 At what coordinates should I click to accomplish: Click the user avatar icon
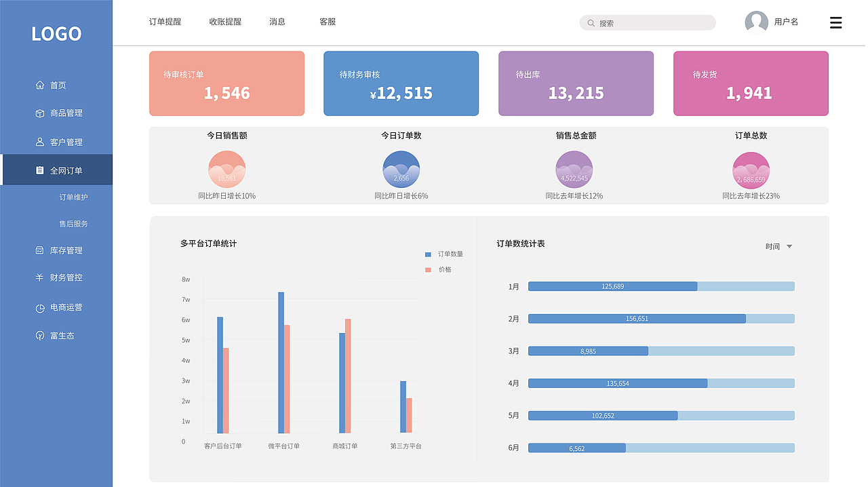click(756, 22)
